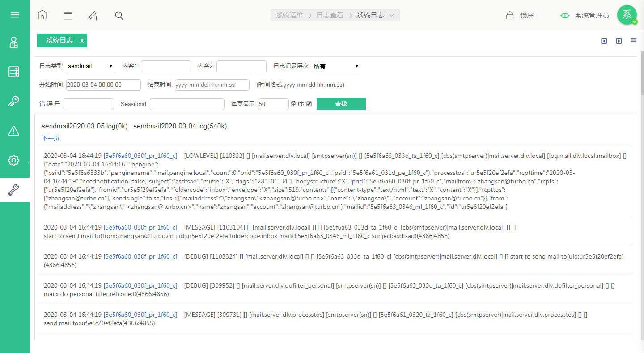Go to 下一页 link
This screenshot has width=644, height=353.
coord(51,138)
